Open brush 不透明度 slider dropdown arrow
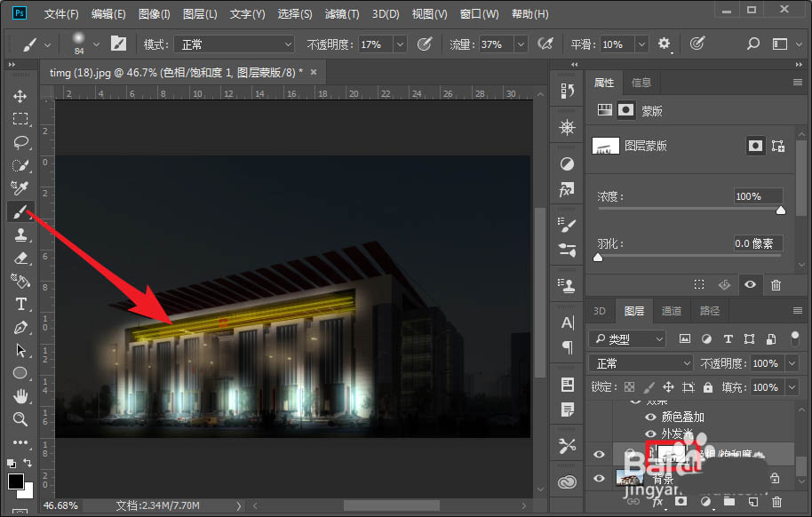 point(400,44)
